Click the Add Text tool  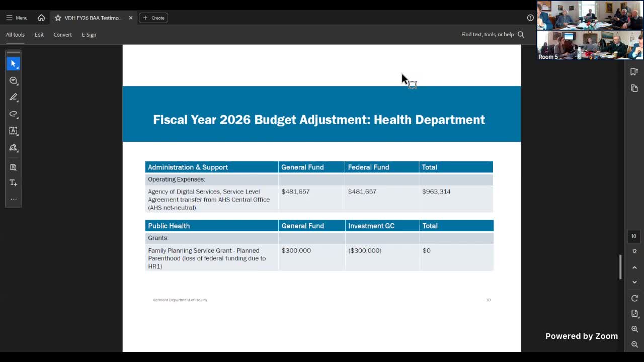[14, 183]
